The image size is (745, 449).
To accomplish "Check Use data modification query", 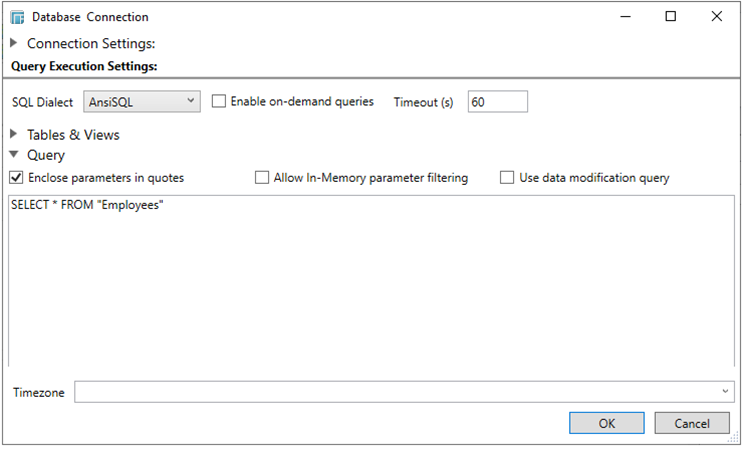I will click(508, 178).
